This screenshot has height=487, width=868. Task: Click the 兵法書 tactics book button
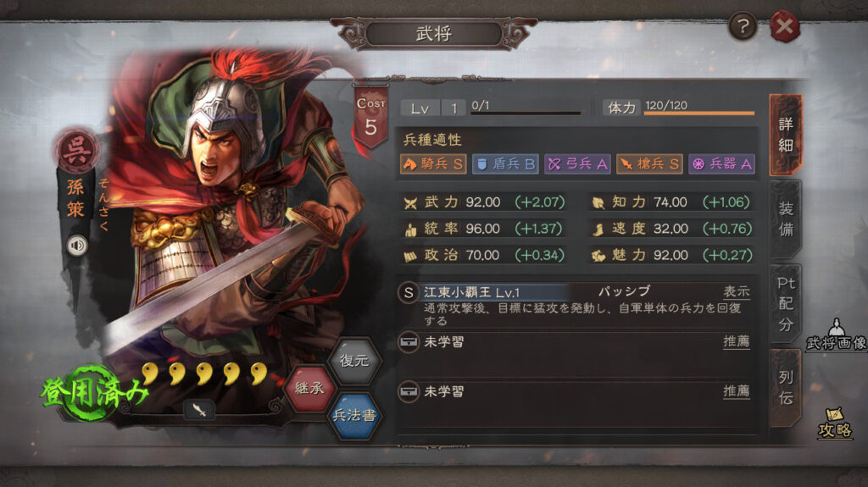pos(354,415)
